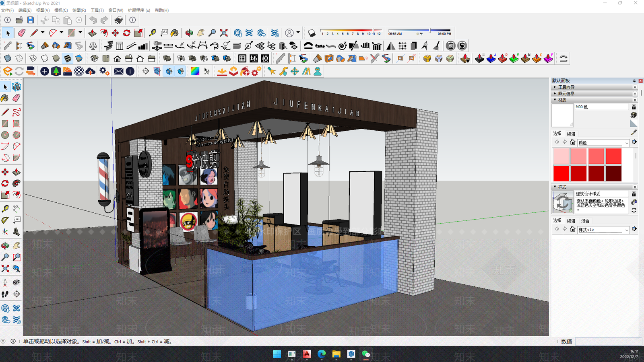Click the update style refresh button
The height and width of the screenshot is (362, 644).
pos(634,210)
